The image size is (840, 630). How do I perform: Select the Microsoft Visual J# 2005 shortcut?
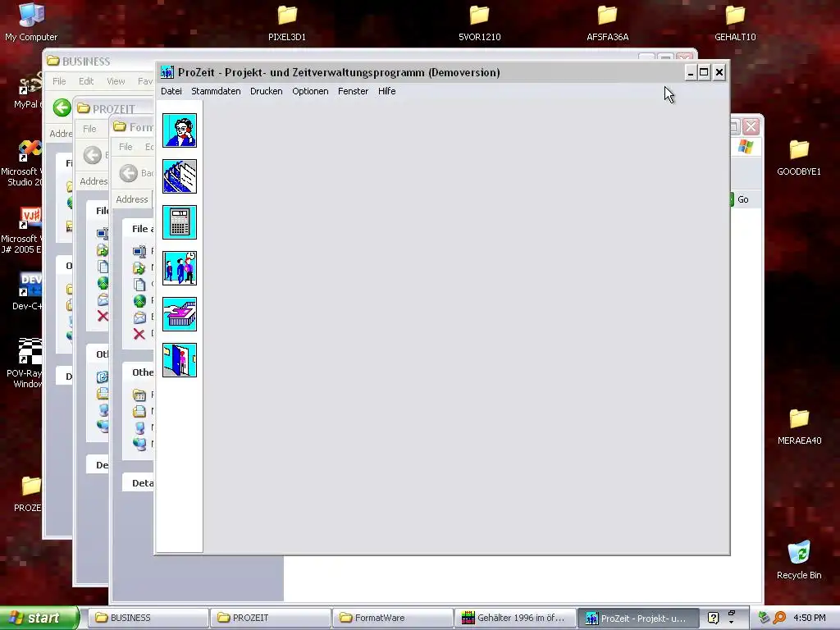pos(22,231)
